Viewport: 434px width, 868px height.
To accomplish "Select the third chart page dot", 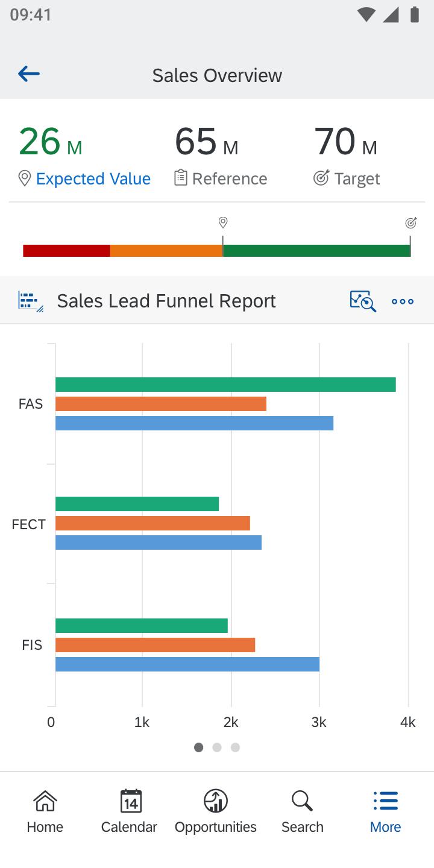I will (x=236, y=747).
